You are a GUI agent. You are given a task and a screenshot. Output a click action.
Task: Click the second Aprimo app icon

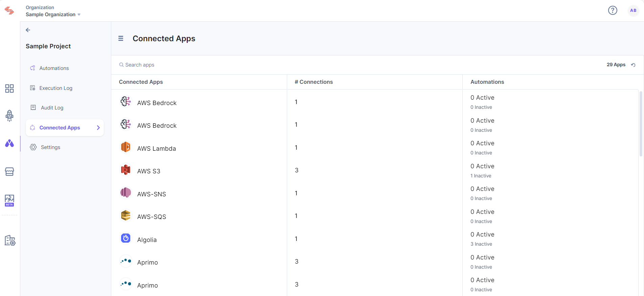(x=126, y=284)
